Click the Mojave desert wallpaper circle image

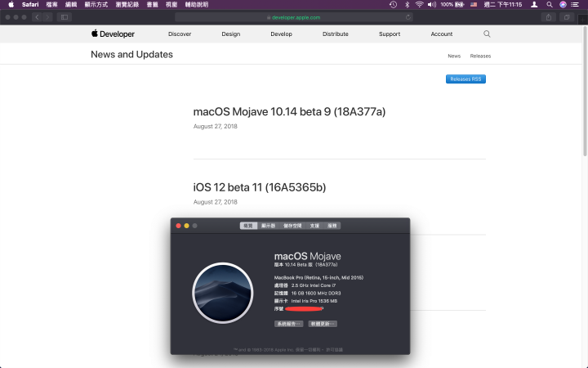coord(223,293)
